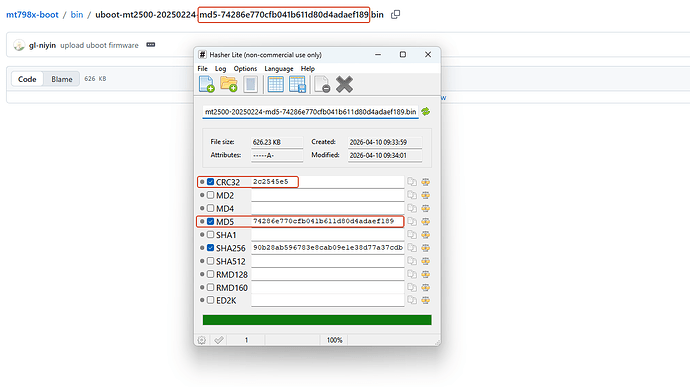Click the File size value 626.23 KB
Screen dimensions: 690x387
(x=277, y=142)
